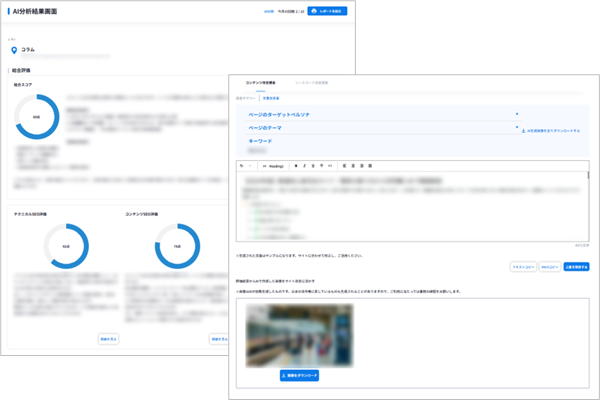Click the undo icon in editor toolbar

click(x=242, y=165)
